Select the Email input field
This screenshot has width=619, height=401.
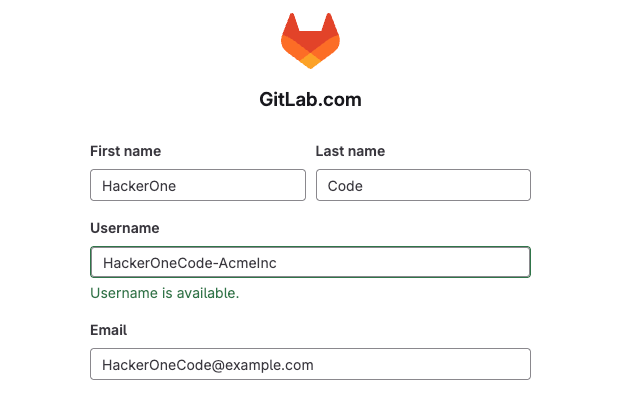(310, 365)
